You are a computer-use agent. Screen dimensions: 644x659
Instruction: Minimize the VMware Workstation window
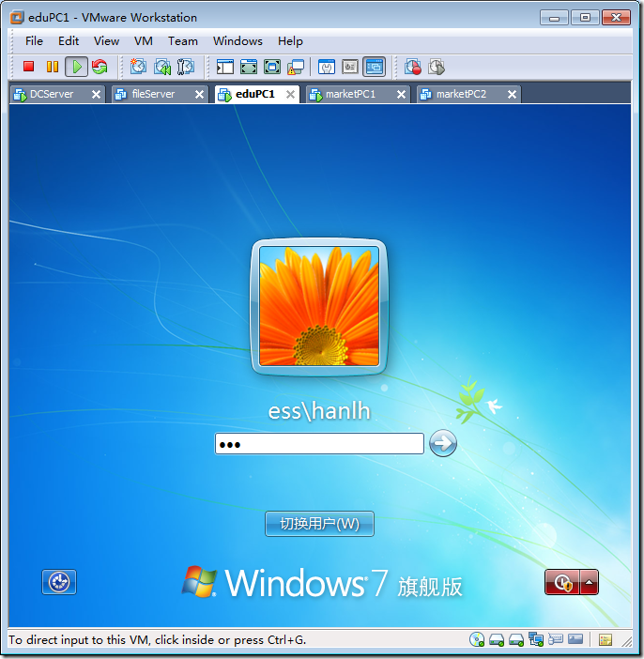(x=554, y=18)
